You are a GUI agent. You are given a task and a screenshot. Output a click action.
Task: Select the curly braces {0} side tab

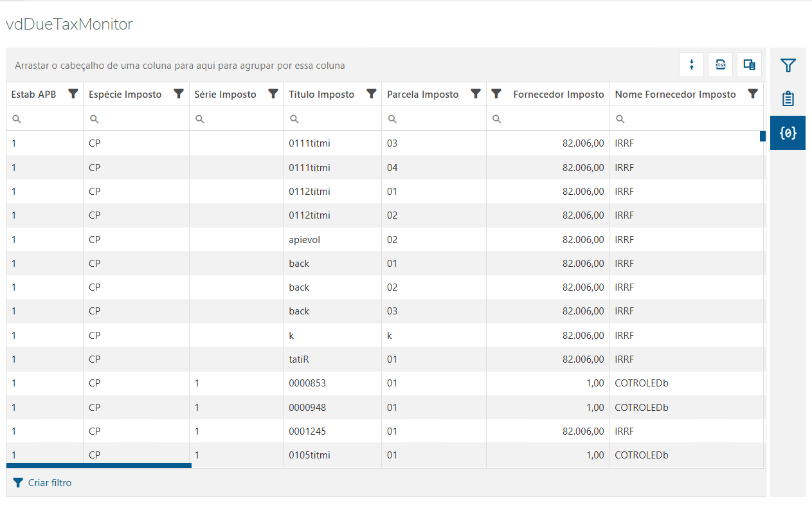click(788, 133)
